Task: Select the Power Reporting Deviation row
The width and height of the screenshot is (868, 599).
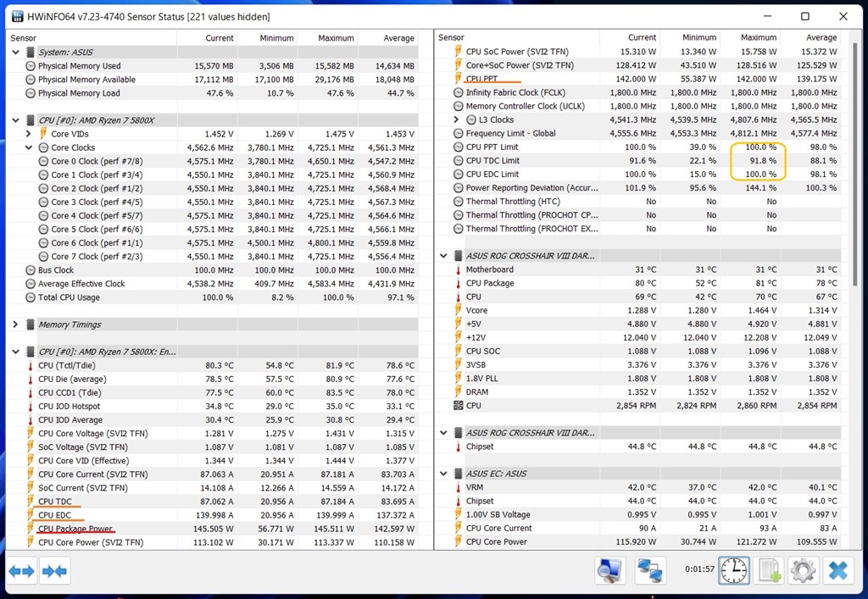Action: pos(638,188)
